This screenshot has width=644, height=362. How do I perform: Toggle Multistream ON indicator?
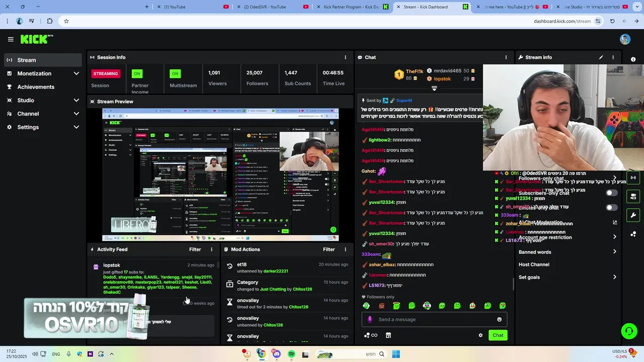[175, 73]
